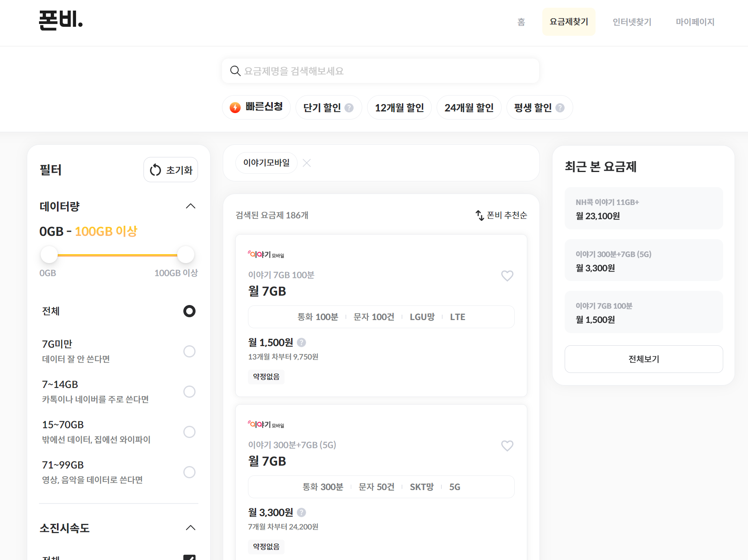Click the 7개월 차부터 24,200원 note
This screenshot has height=560, width=748.
tap(283, 527)
